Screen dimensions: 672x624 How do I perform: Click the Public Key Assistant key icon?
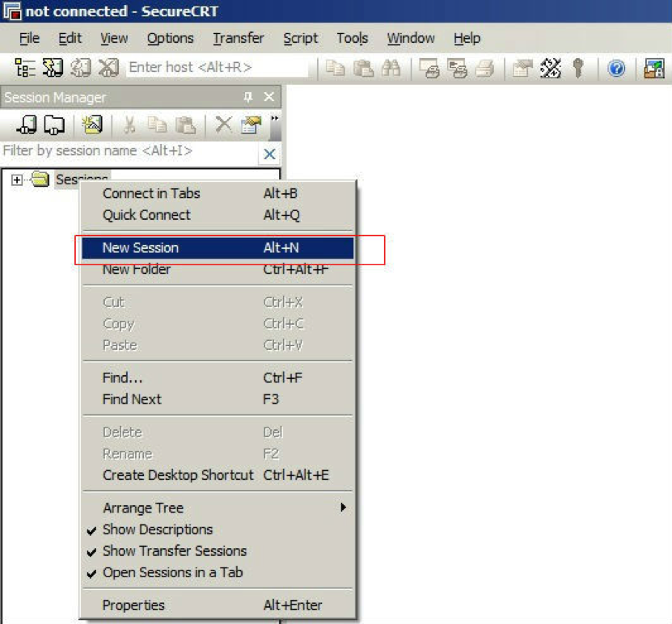578,68
